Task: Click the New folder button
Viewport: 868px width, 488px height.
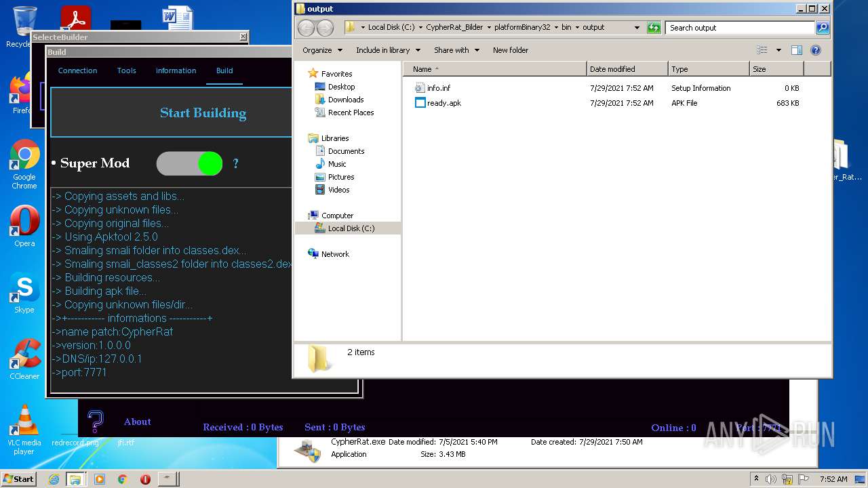Action: tap(511, 50)
